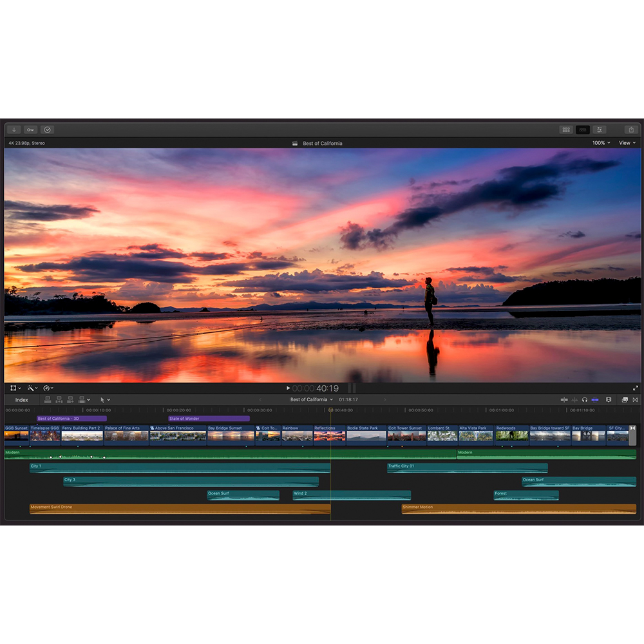The width and height of the screenshot is (644, 644).
Task: Click the Share export icon
Action: [x=631, y=129]
